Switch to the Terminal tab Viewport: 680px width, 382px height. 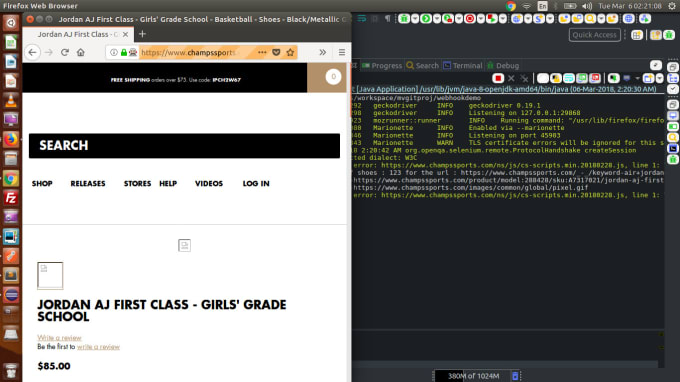pos(463,65)
